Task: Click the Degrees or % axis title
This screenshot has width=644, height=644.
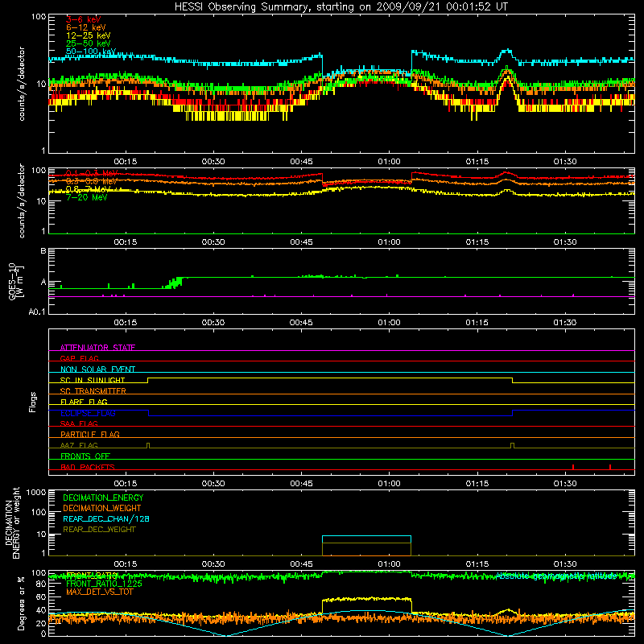Action: (21, 603)
